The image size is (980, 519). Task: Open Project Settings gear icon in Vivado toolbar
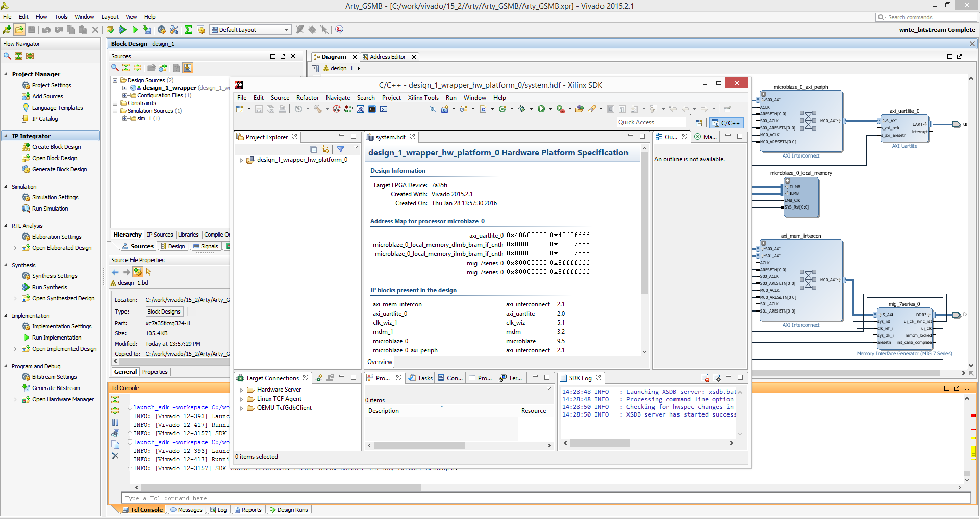pos(162,30)
